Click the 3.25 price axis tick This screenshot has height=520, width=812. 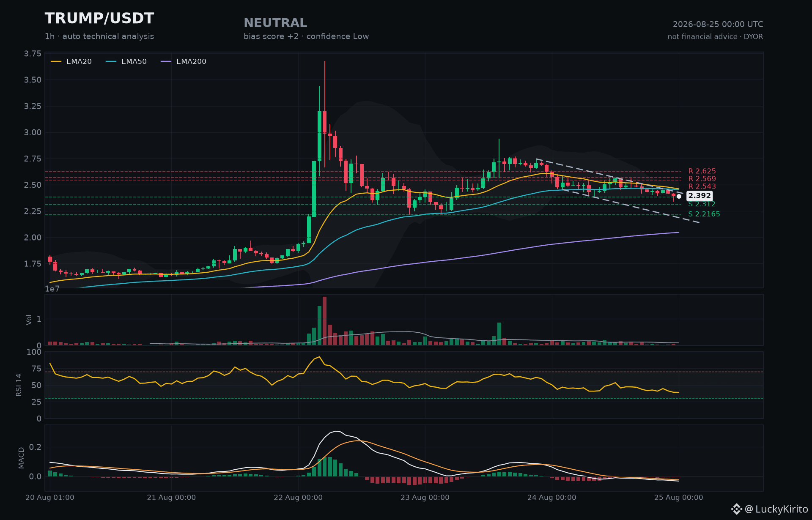33,106
